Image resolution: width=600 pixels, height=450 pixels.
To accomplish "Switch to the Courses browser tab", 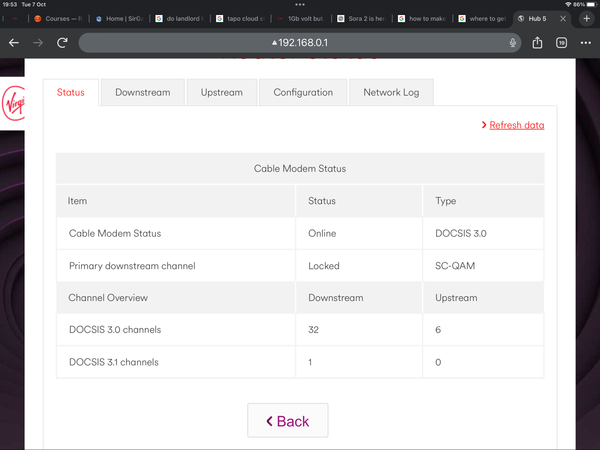I will pos(60,18).
